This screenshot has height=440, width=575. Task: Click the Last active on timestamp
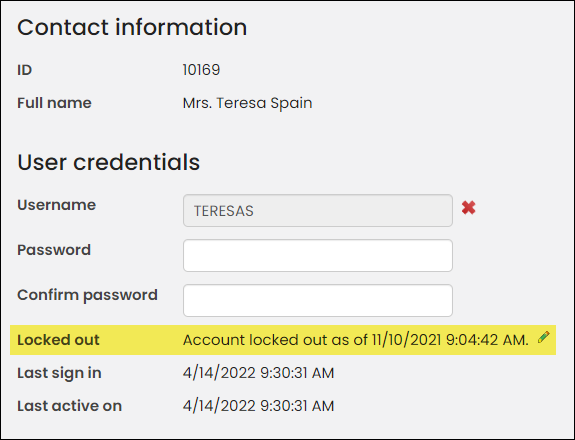[259, 406]
